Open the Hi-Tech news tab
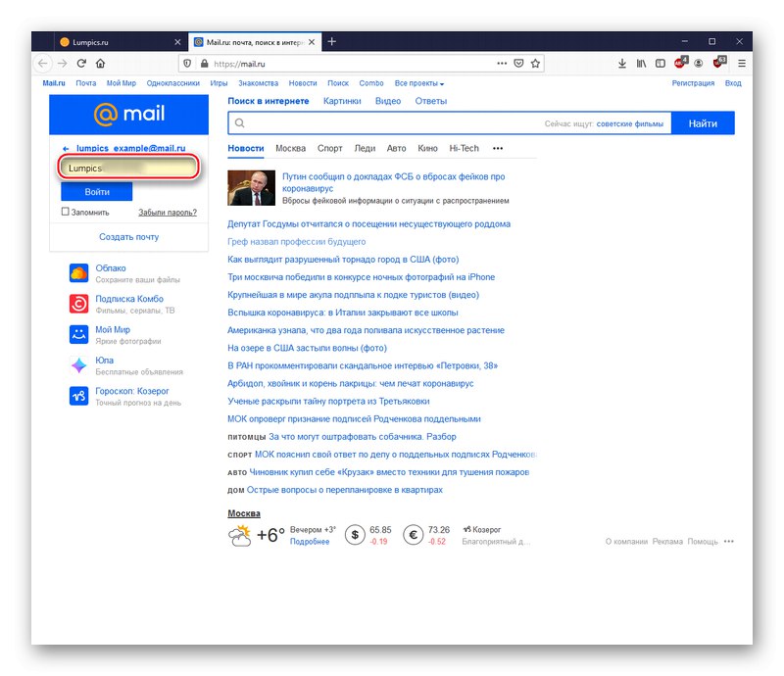This screenshot has height=676, width=784. 464,149
